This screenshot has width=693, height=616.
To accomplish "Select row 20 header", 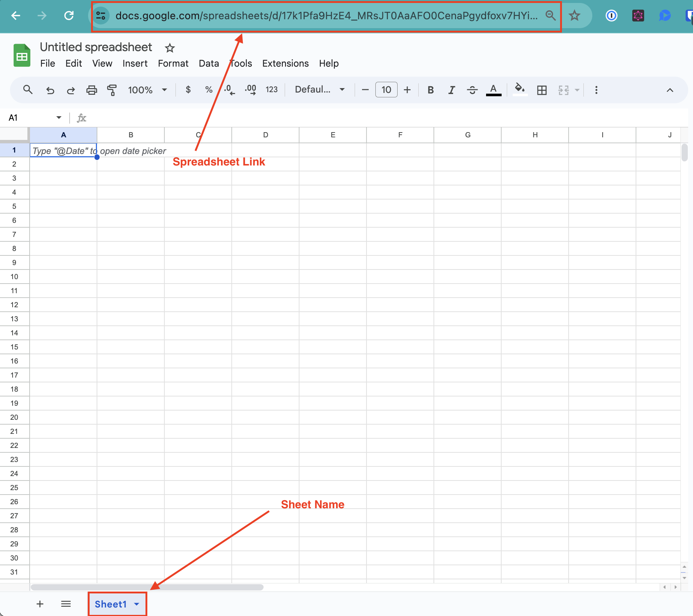I will (14, 417).
